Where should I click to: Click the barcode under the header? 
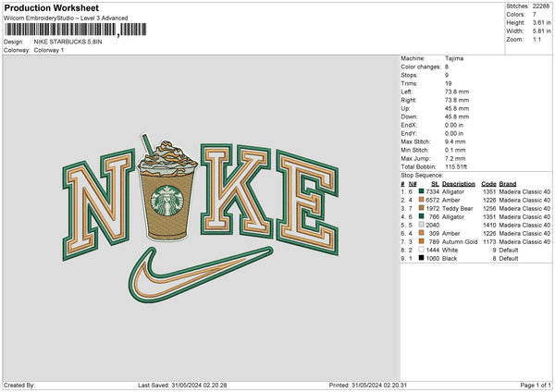tap(76, 30)
